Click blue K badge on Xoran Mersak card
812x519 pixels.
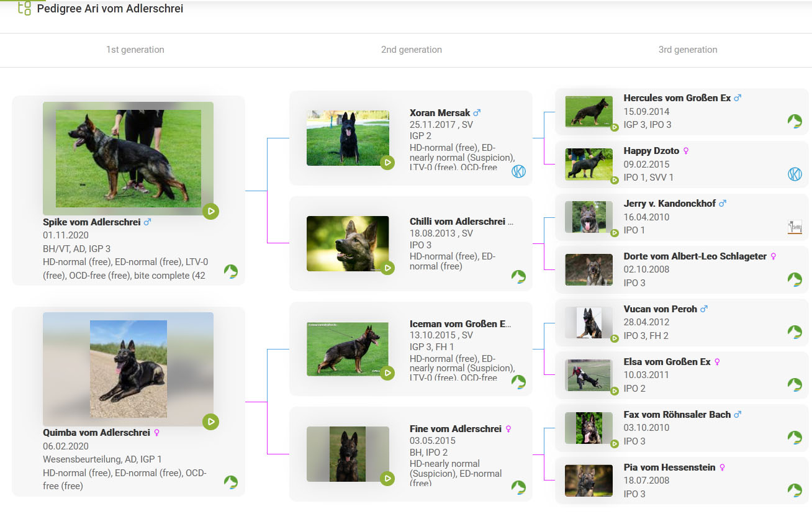pos(518,171)
